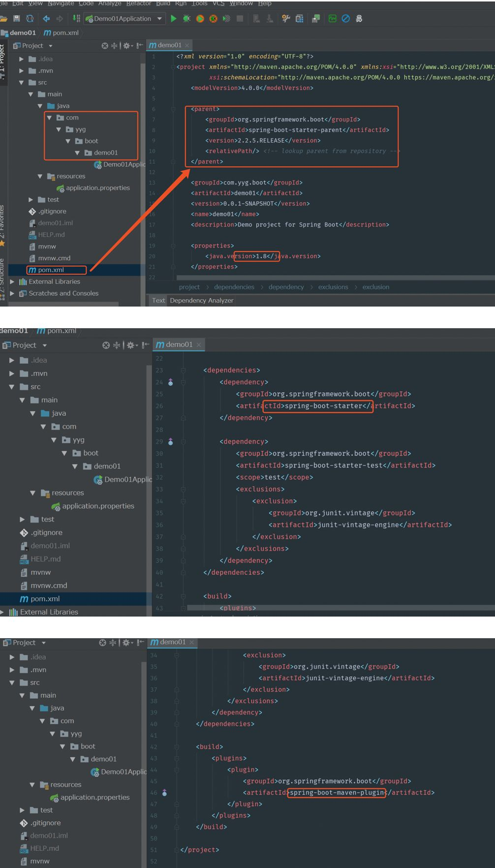Image resolution: width=495 pixels, height=868 pixels.
Task: Click the green Run arrow in the toolbar
Action: pos(173,19)
